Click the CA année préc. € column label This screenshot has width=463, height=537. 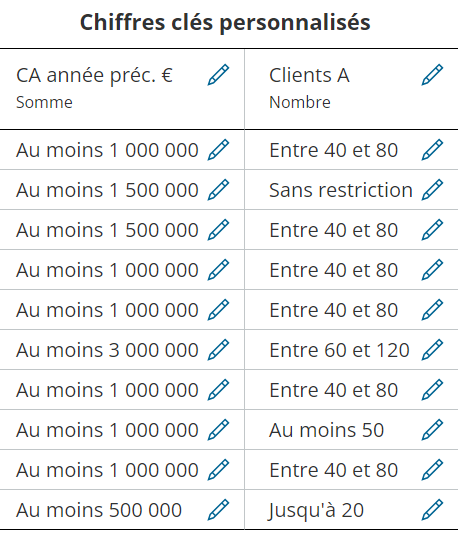pos(94,75)
